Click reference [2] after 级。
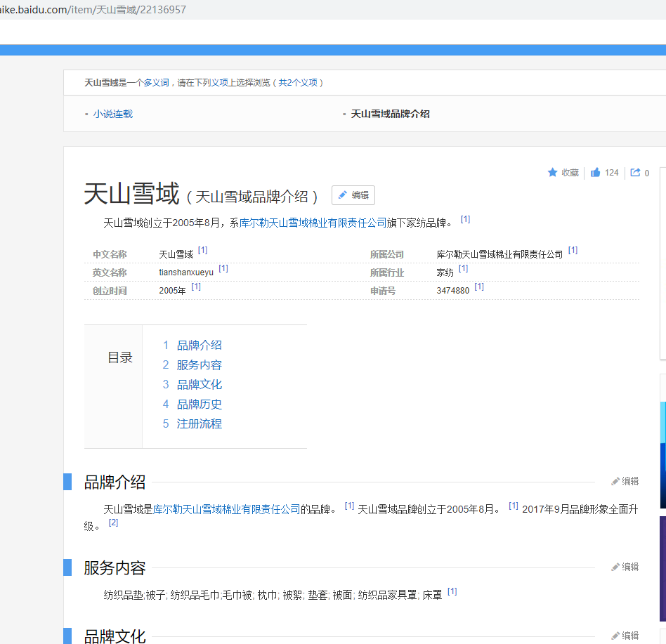 [x=113, y=523]
